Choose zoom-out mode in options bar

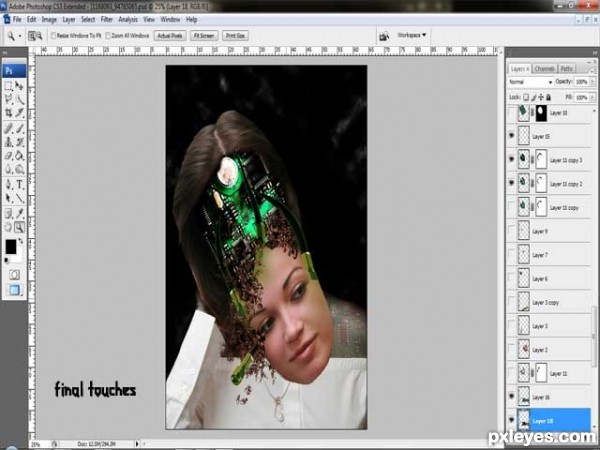tap(39, 36)
